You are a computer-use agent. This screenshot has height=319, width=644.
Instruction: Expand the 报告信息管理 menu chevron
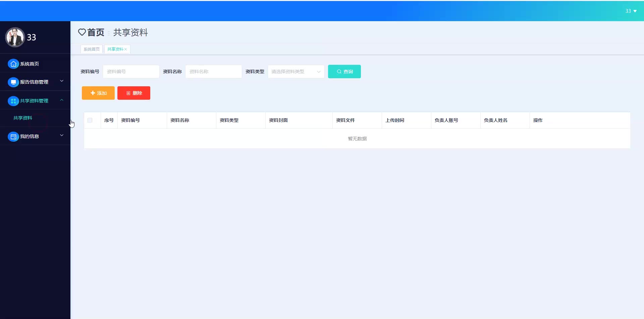coord(62,81)
